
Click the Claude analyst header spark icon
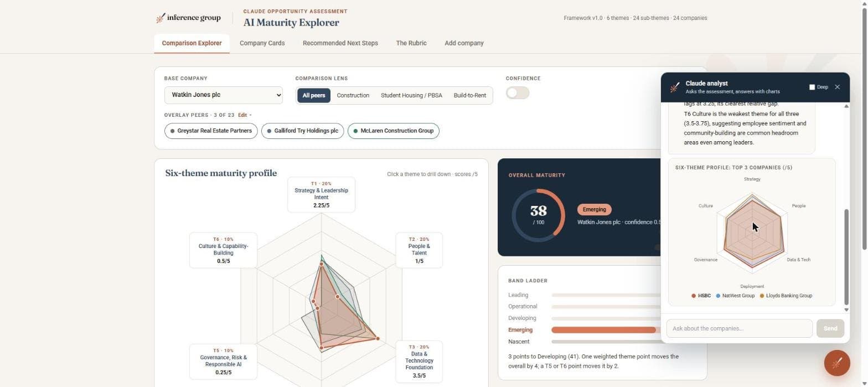(674, 87)
